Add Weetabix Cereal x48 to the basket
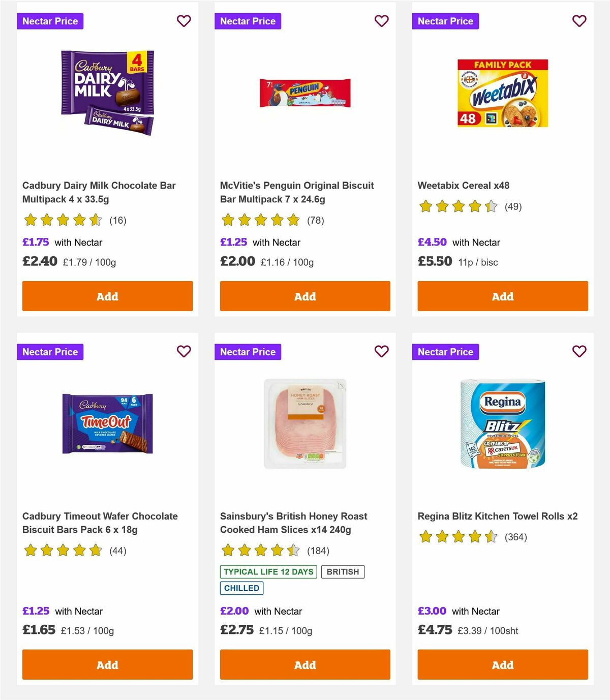The height and width of the screenshot is (700, 610). click(x=502, y=296)
